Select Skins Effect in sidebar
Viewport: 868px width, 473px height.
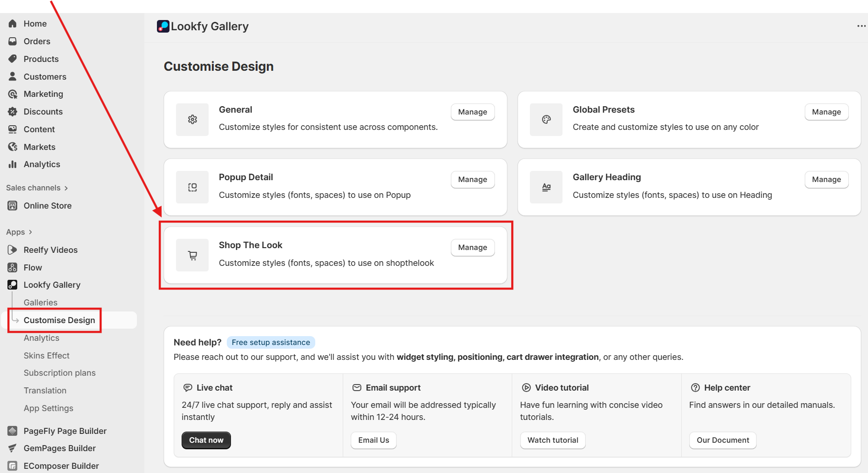(x=47, y=356)
